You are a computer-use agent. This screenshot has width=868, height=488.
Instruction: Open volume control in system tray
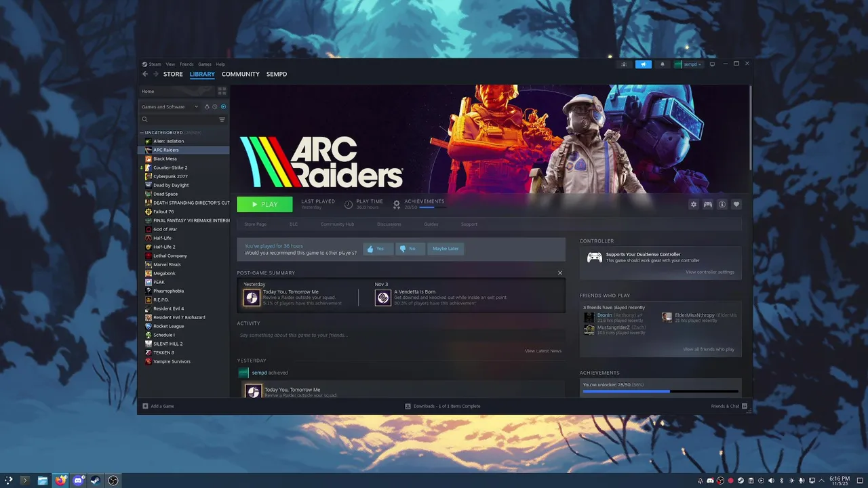(x=771, y=481)
